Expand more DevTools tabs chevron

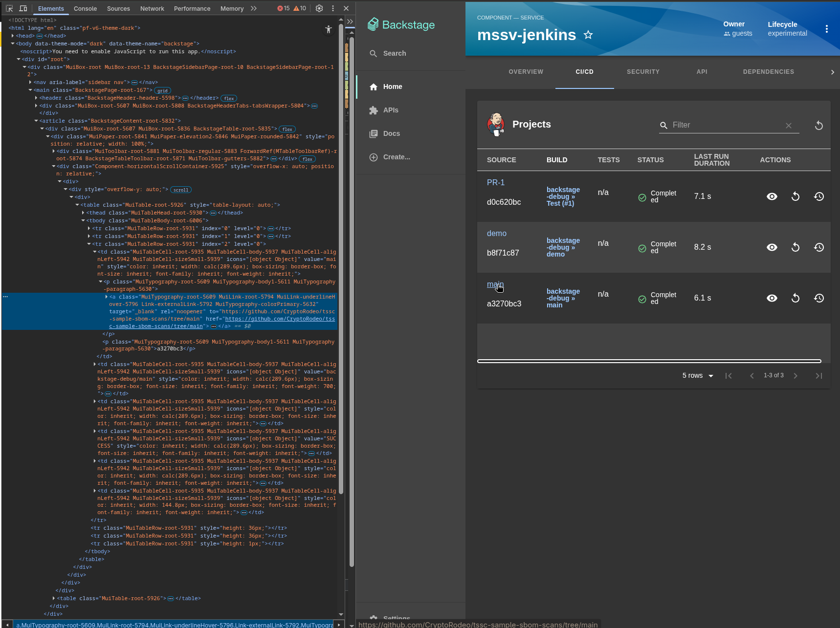tap(254, 8)
